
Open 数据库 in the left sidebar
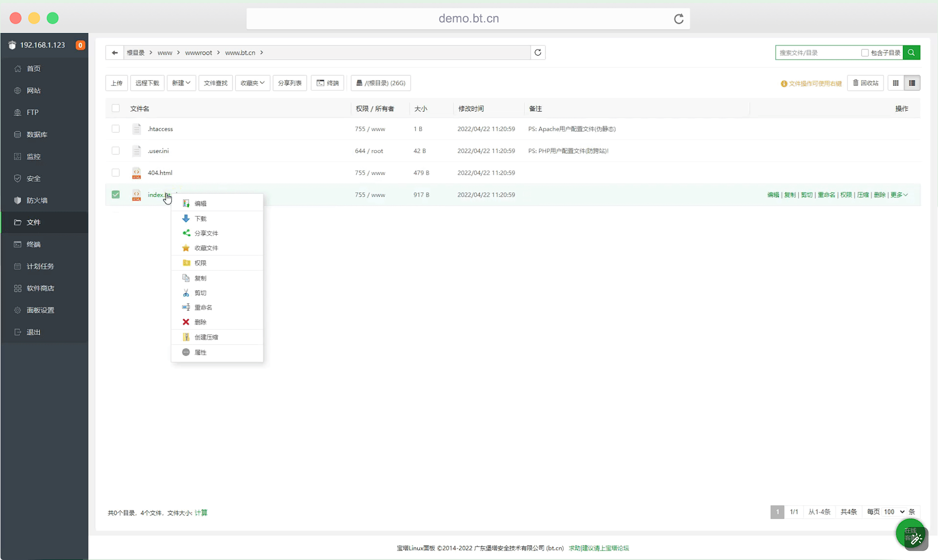click(37, 134)
